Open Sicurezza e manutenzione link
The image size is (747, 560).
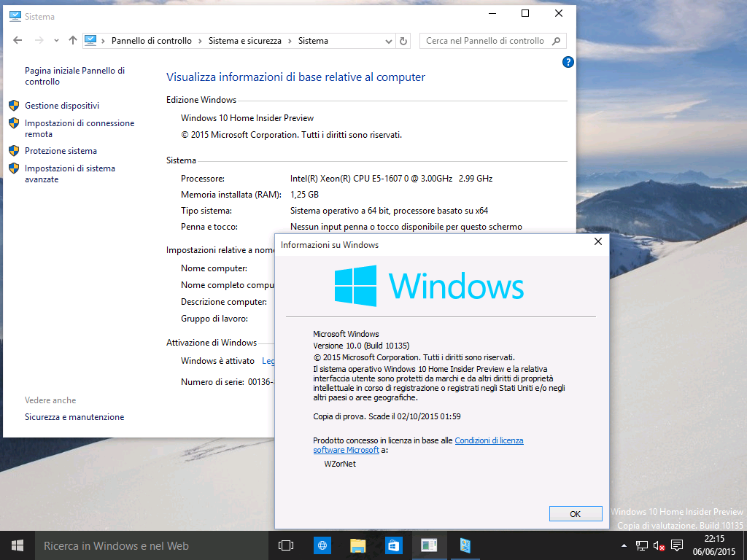coord(74,417)
